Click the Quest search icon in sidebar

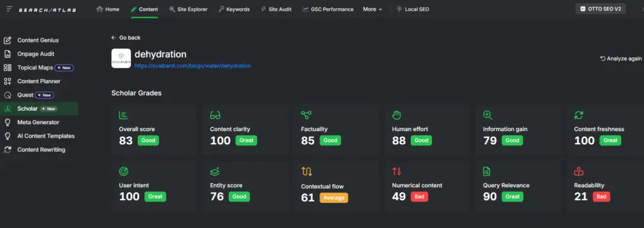point(8,95)
